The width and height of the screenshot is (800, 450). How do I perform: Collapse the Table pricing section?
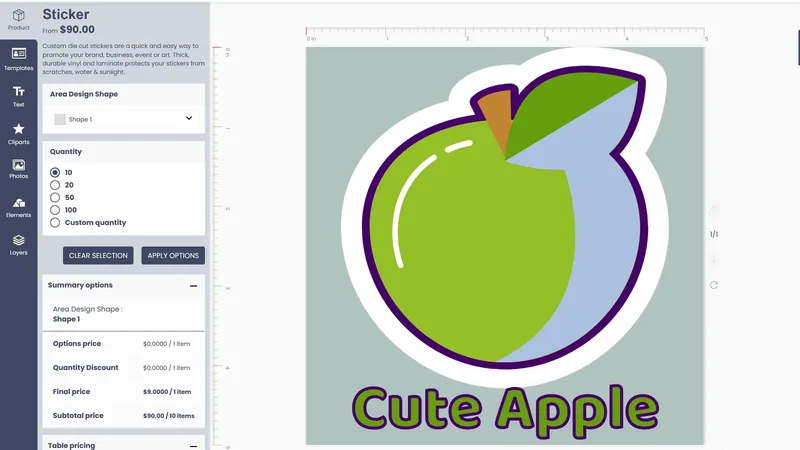point(193,446)
